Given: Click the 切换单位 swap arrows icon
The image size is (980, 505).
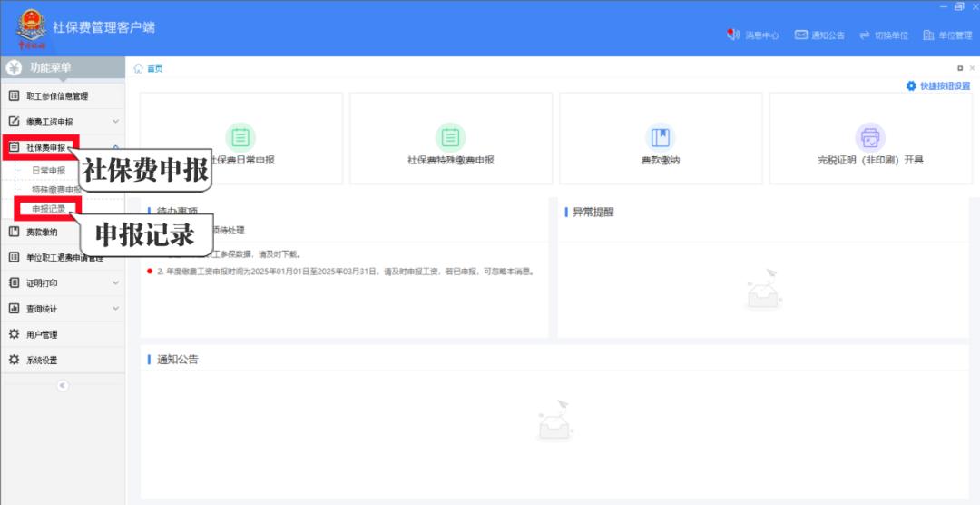Looking at the screenshot, I should point(865,35).
